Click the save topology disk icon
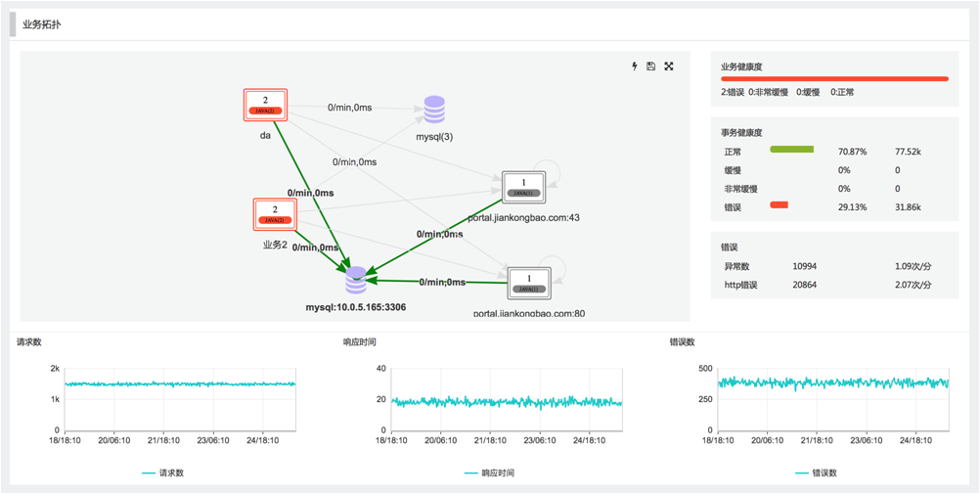Image resolution: width=980 pixels, height=494 pixels. pos(651,67)
